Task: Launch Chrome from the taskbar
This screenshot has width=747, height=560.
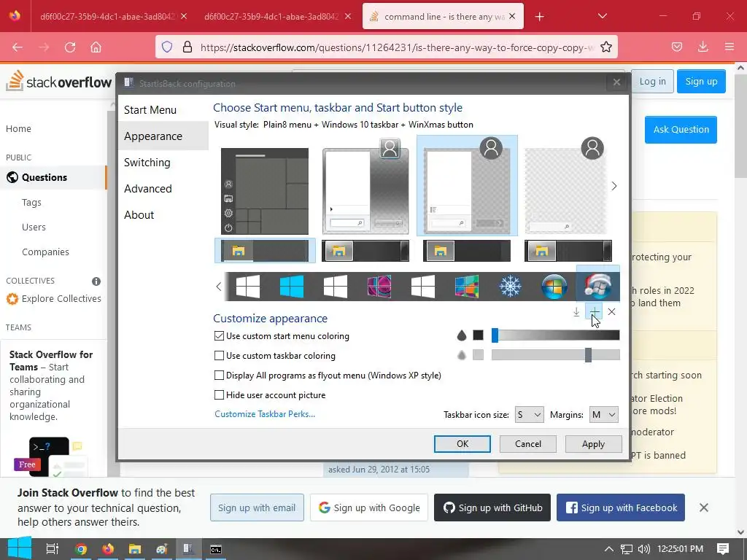Action: point(81,549)
